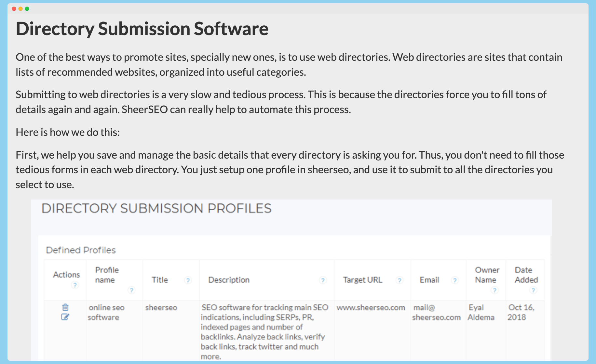
Task: Click the yellow minimize window button
Action: point(20,9)
